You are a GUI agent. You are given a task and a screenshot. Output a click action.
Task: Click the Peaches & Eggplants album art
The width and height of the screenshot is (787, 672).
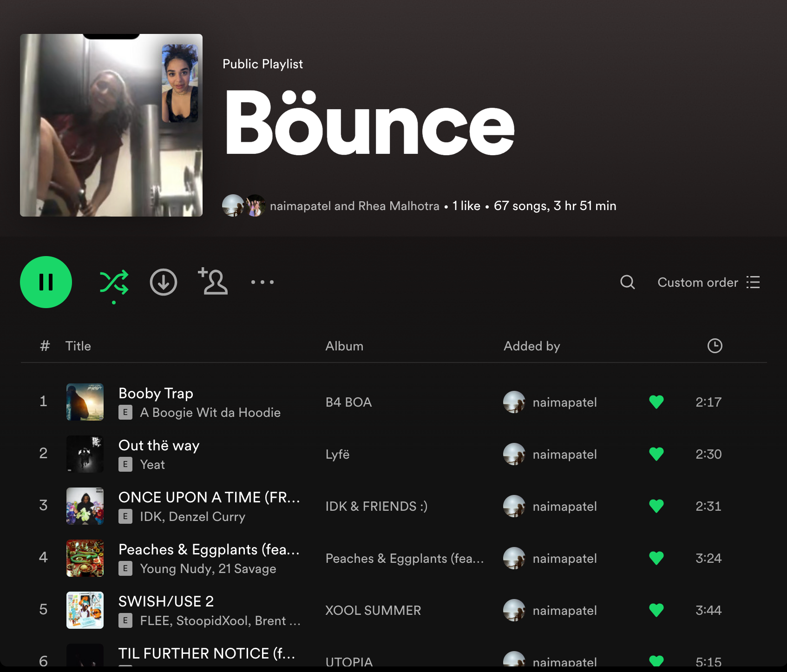click(x=85, y=558)
